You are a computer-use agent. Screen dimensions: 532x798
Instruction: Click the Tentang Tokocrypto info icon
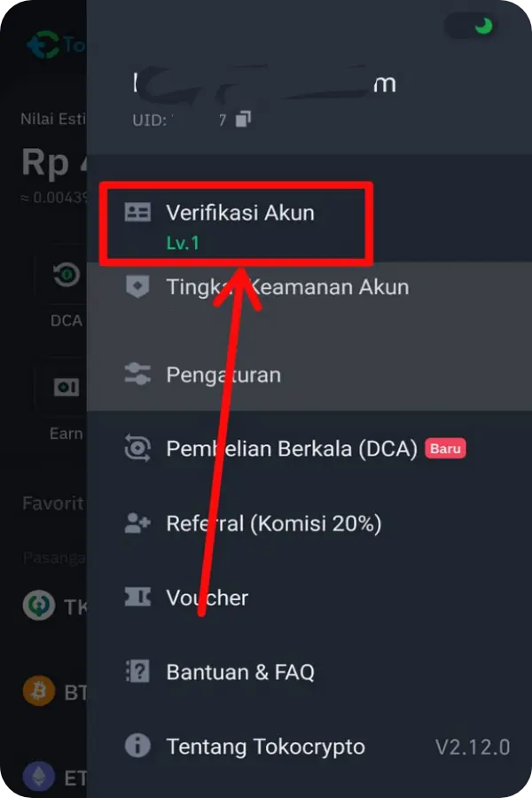[137, 746]
